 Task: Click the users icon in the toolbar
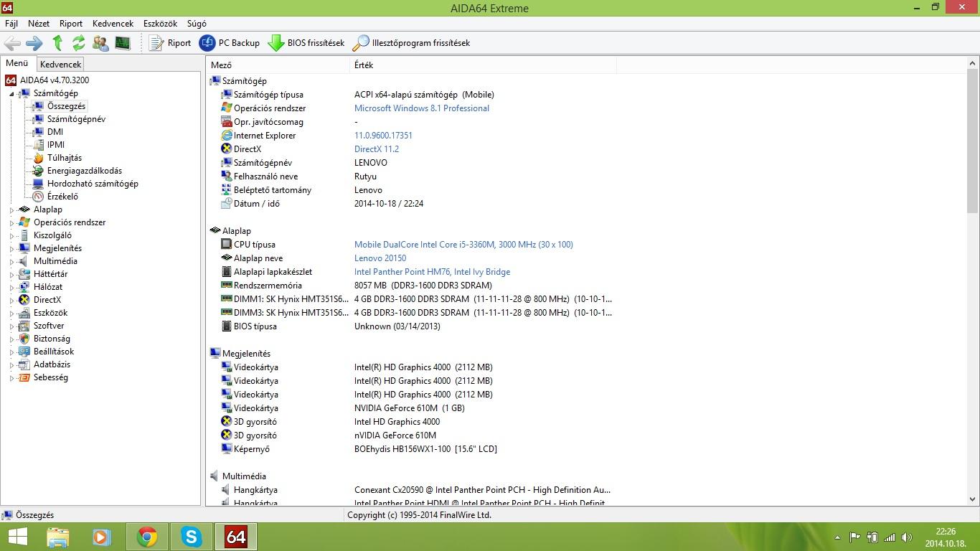[100, 43]
